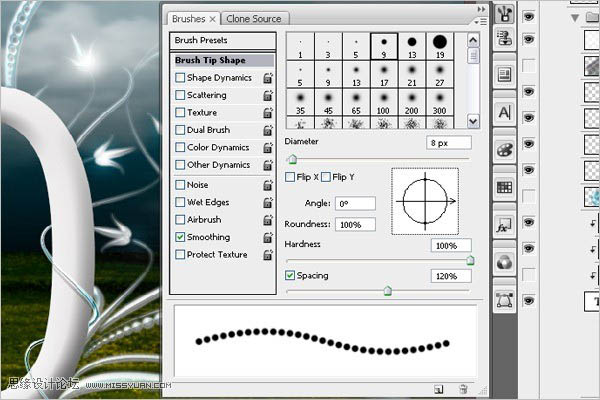
Task: Open the Brush Presets list
Action: [x=223, y=40]
